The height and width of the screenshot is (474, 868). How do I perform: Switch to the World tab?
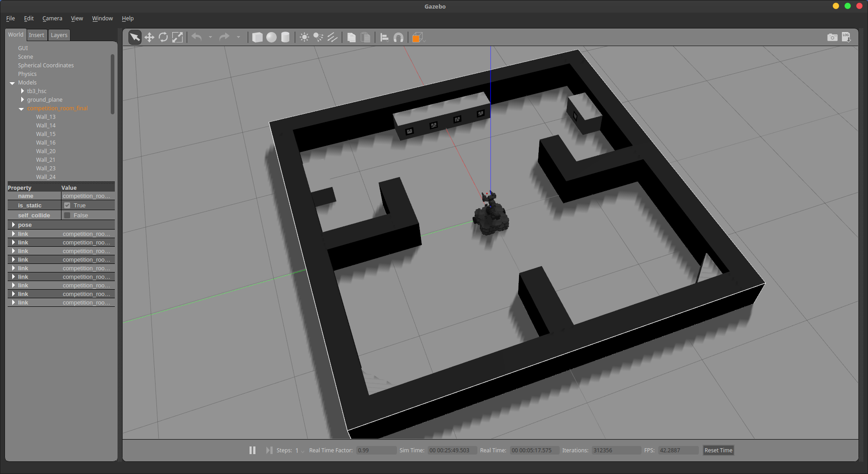point(16,35)
